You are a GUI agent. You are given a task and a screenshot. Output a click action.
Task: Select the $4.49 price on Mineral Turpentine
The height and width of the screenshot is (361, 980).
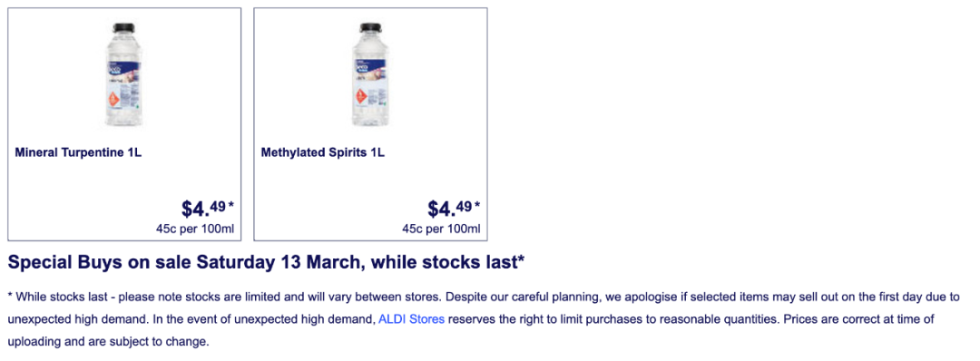coord(203,208)
